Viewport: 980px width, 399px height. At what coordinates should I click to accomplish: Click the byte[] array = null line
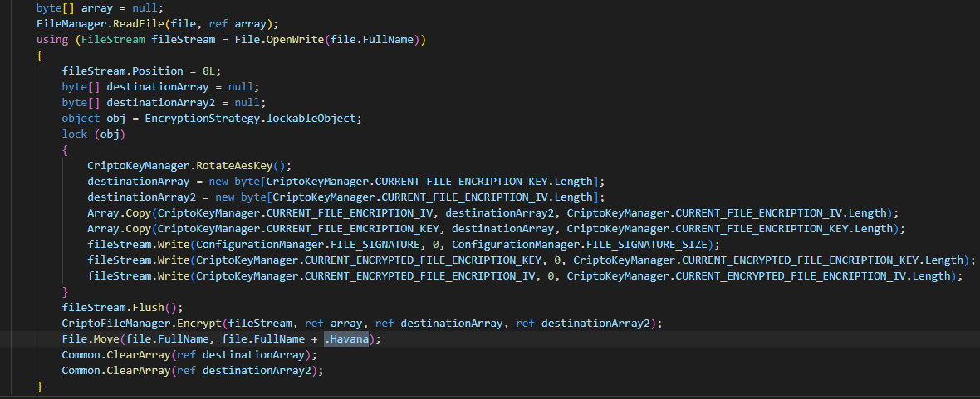pos(100,8)
